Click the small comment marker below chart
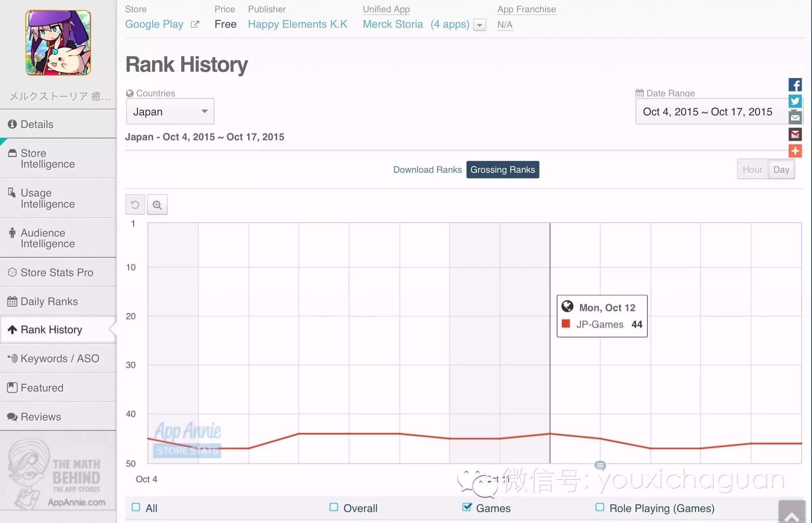The width and height of the screenshot is (812, 523). [x=600, y=465]
